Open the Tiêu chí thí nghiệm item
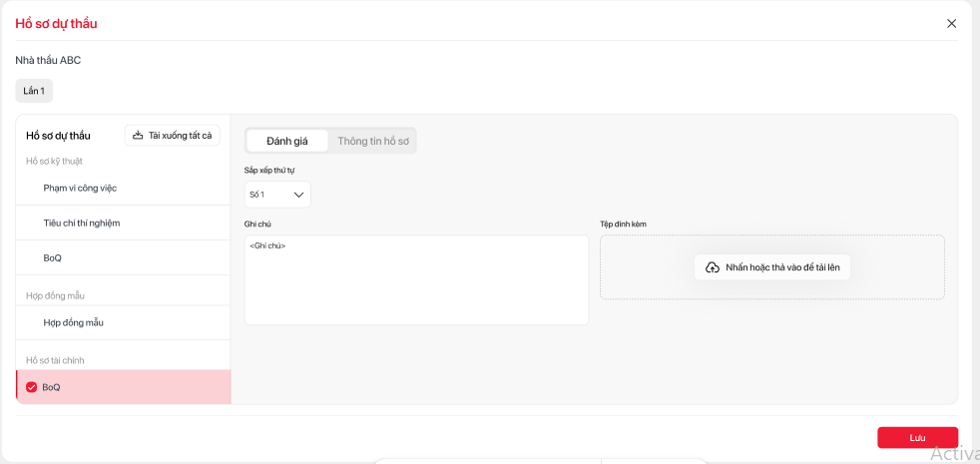980x464 pixels. [82, 223]
